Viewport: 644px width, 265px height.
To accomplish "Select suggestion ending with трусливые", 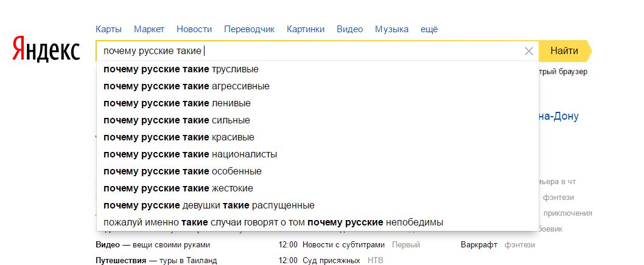I will click(181, 69).
